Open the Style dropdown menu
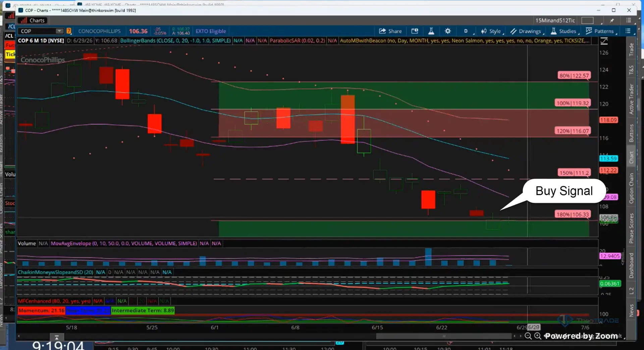 [492, 31]
